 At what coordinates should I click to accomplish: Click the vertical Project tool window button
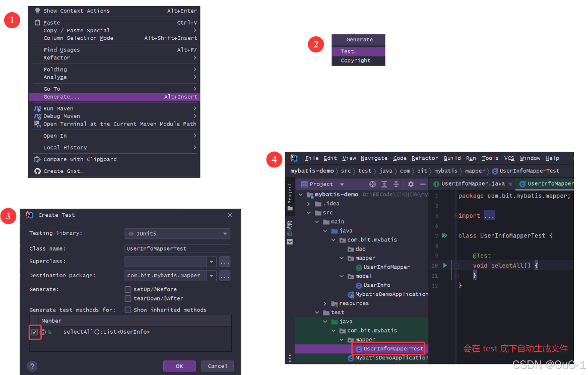click(290, 196)
